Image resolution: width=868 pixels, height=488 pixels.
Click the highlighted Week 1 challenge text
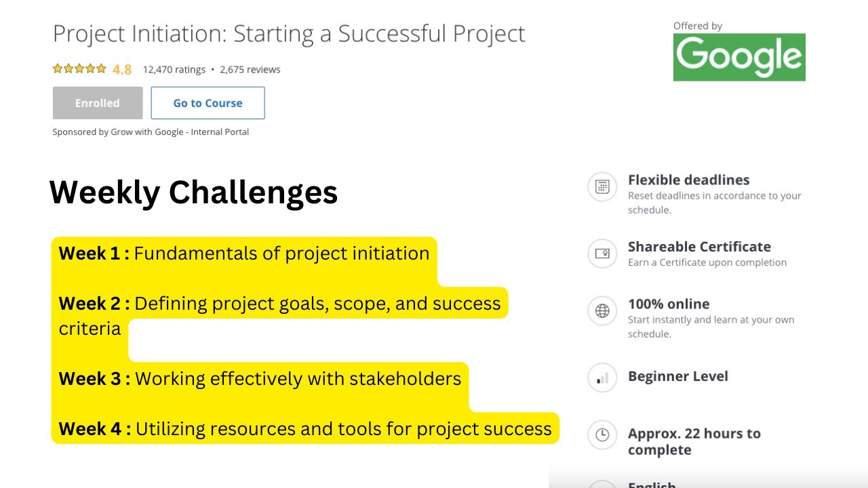click(244, 253)
